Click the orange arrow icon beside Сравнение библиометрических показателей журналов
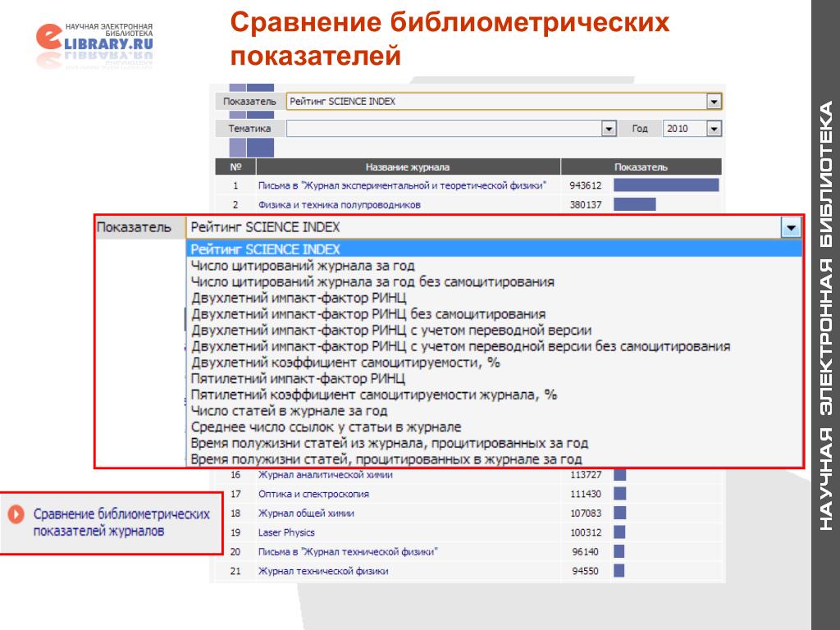 coord(16,515)
